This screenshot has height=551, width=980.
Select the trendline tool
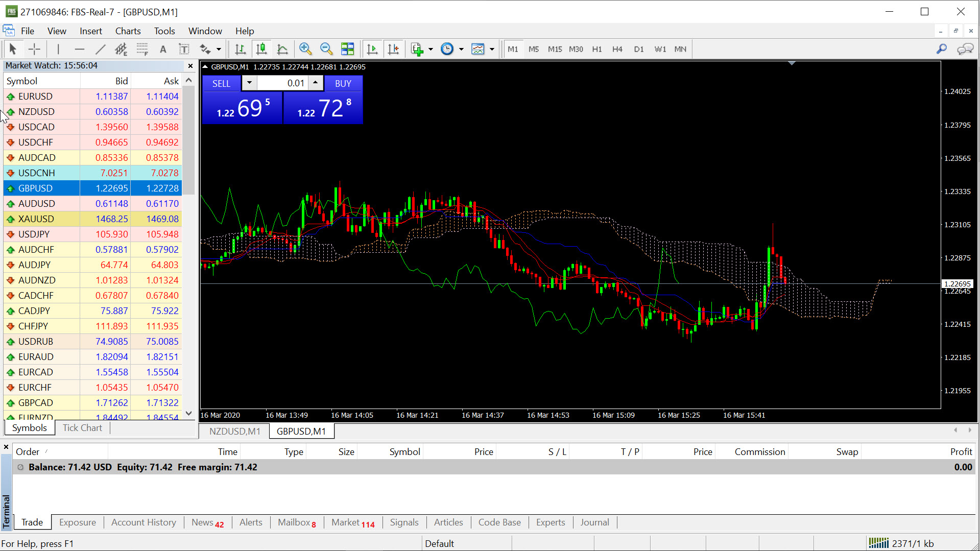(100, 49)
